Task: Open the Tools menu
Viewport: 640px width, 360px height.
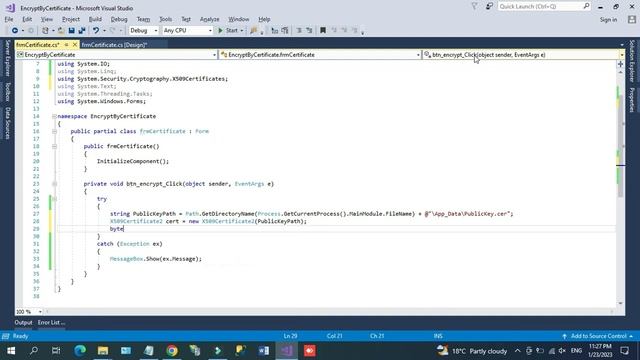Action: (165, 19)
